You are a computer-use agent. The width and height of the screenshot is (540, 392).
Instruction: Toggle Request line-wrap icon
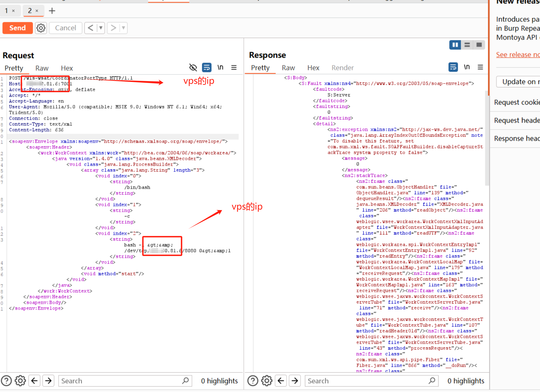207,67
